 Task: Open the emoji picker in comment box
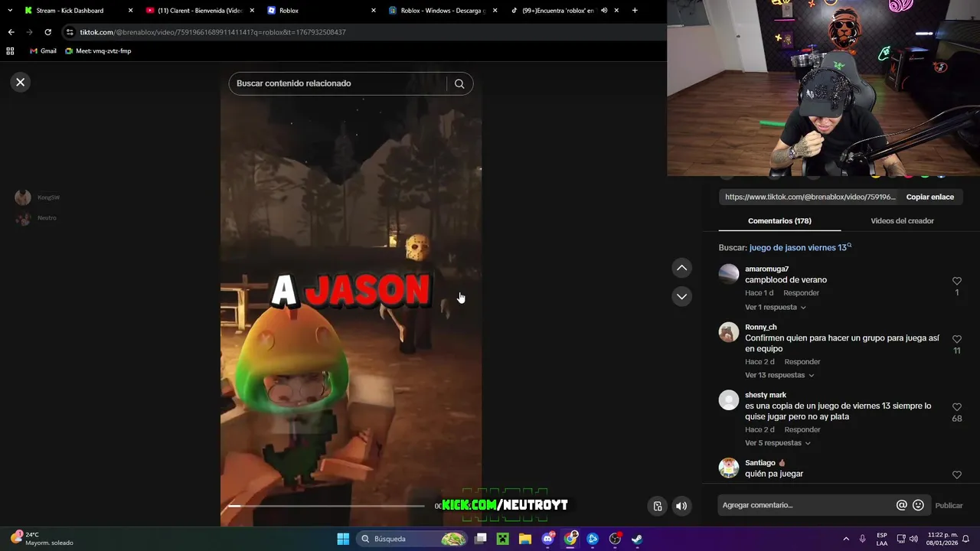tap(918, 505)
